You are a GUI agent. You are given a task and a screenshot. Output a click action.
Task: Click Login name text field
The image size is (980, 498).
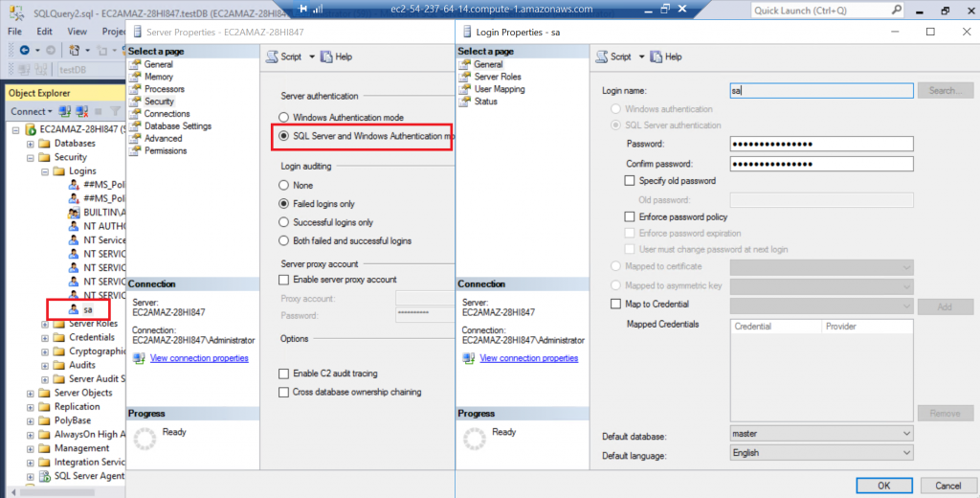tap(821, 91)
